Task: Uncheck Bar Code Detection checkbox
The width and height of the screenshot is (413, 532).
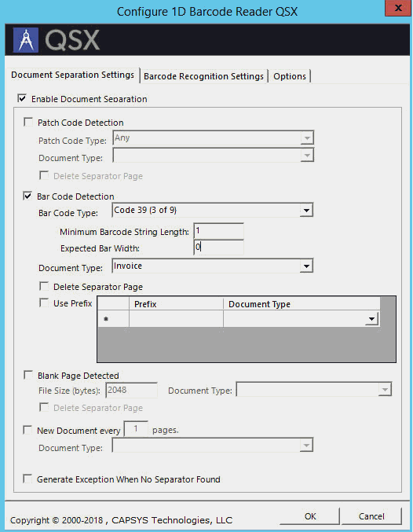Action: [x=27, y=196]
